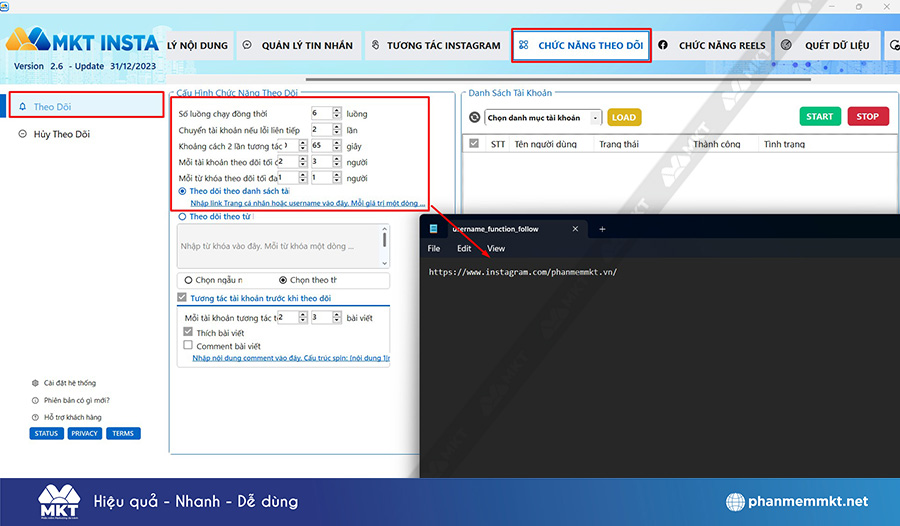Image resolution: width=900 pixels, height=526 pixels.
Task: Click the refresh icon beside account category dropdown
Action: pyautogui.click(x=475, y=118)
